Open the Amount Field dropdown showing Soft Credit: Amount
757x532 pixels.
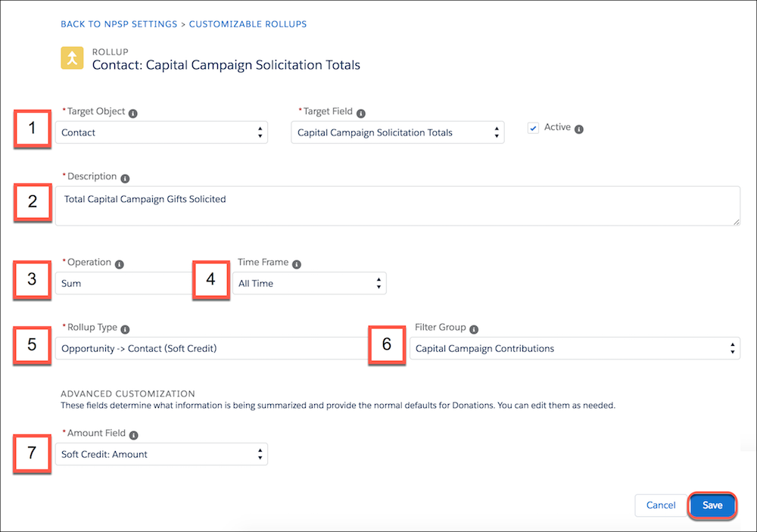(161, 454)
